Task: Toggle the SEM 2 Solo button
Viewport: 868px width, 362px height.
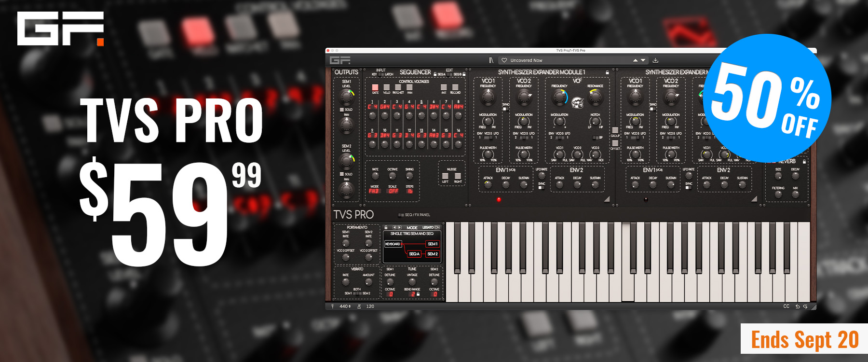Action: coord(342,174)
